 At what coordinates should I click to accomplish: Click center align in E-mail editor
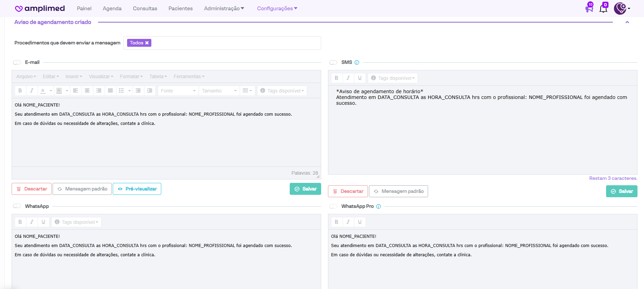point(87,91)
